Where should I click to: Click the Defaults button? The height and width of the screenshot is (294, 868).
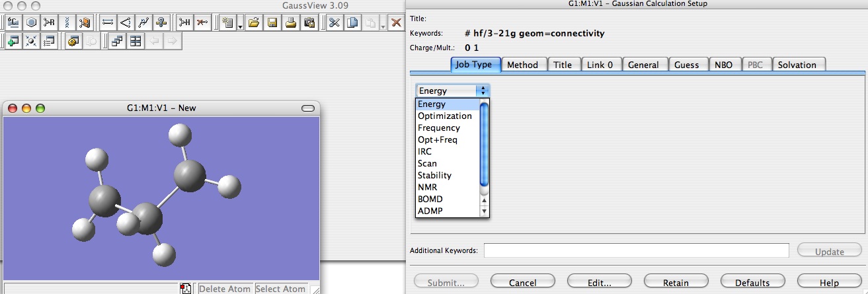[752, 282]
